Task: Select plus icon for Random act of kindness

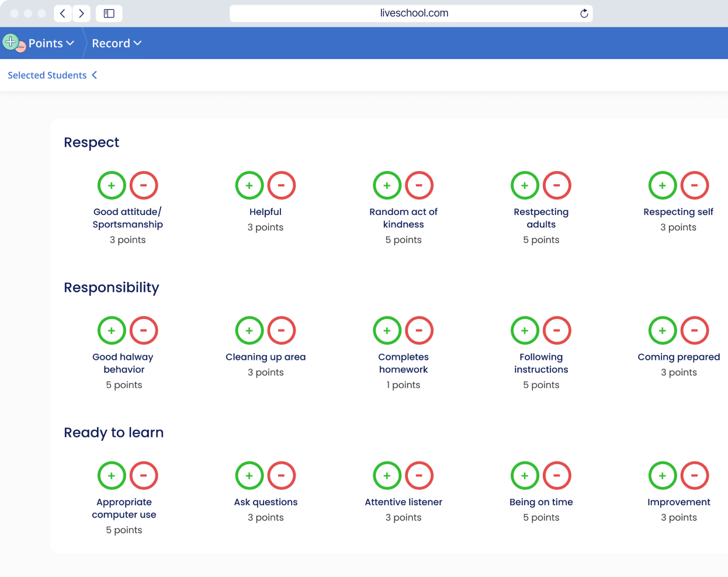Action: (x=387, y=185)
